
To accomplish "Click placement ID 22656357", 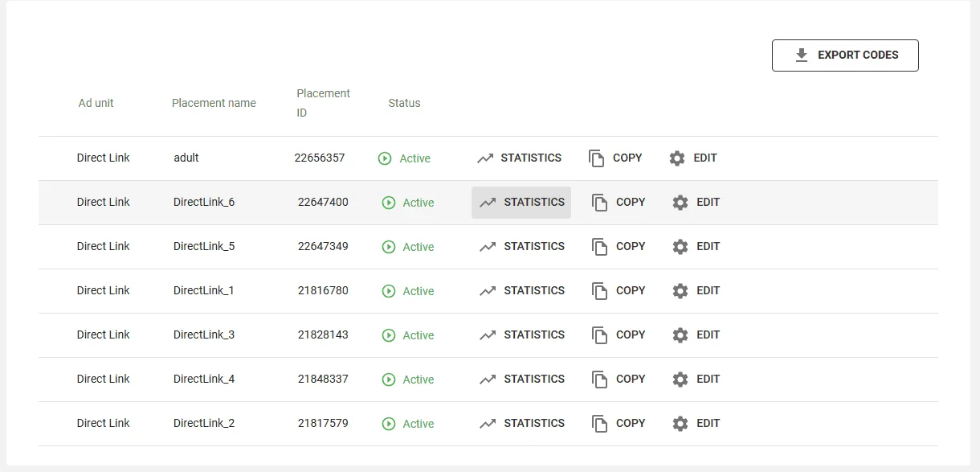I will 320,158.
